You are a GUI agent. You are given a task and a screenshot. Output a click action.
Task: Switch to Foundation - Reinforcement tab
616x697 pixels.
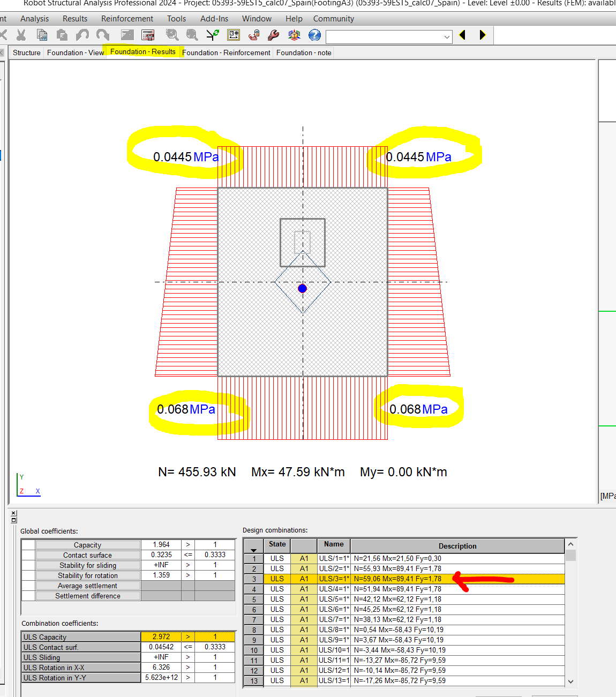pos(227,53)
